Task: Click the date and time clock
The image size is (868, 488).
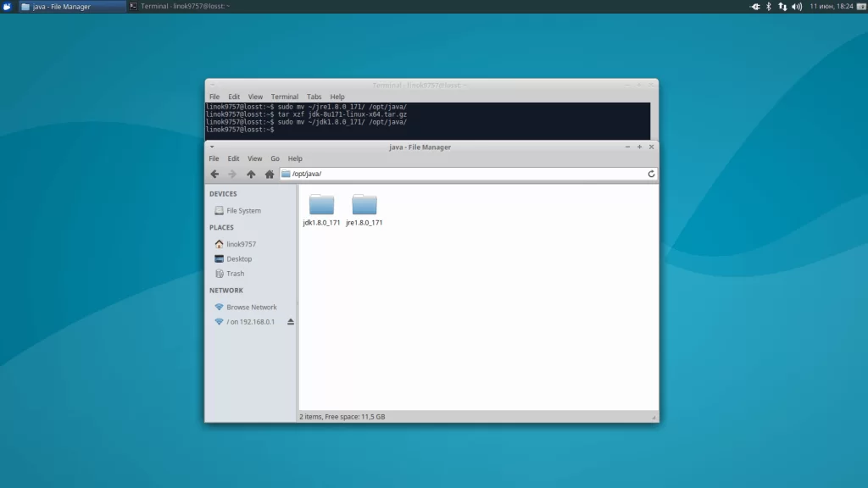Action: click(831, 6)
